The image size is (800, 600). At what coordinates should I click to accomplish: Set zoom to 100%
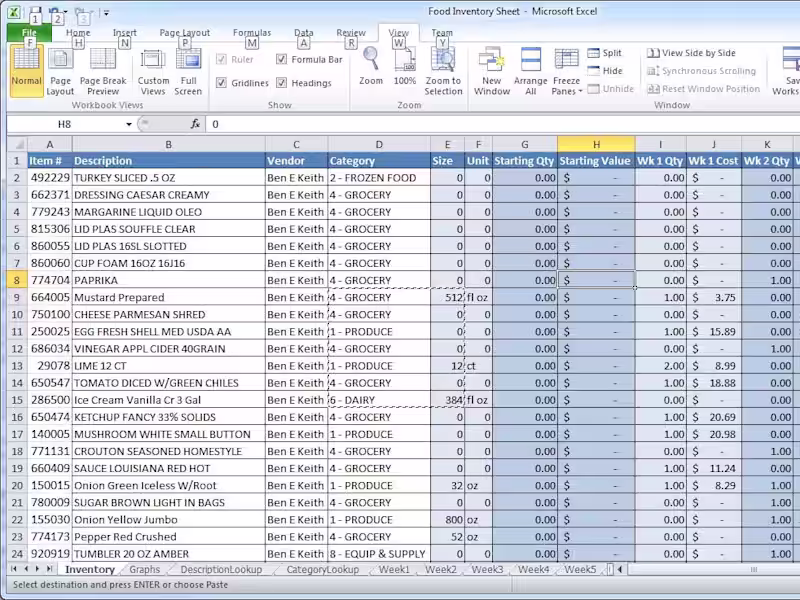405,66
